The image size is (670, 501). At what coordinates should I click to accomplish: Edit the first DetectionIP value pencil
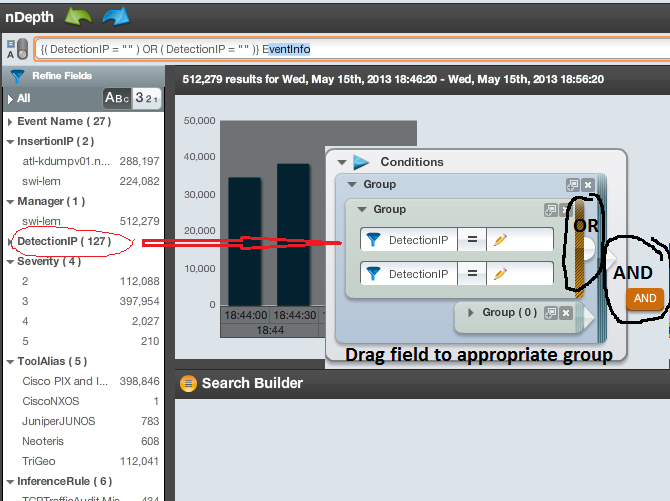coord(500,239)
